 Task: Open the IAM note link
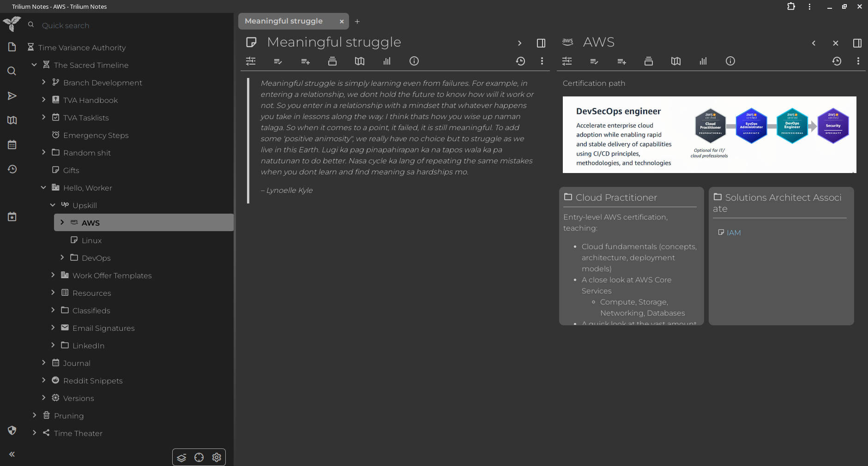733,233
